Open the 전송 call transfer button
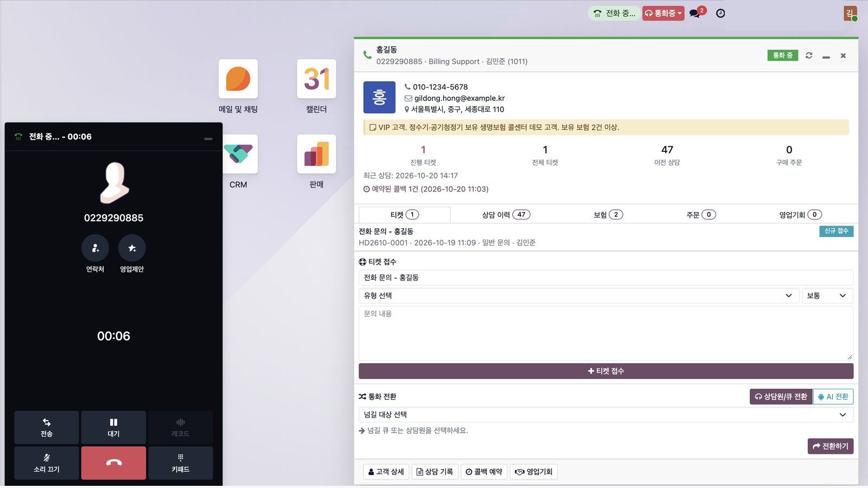Image resolution: width=868 pixels, height=488 pixels. click(x=47, y=427)
